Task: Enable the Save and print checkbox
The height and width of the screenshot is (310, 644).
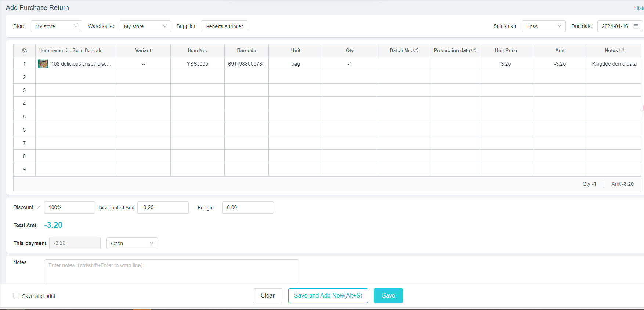Action: [x=16, y=296]
